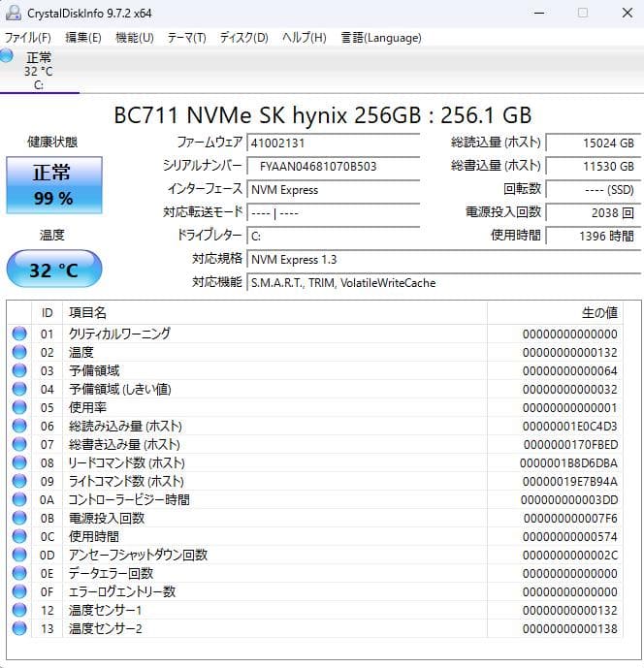Click status orb for エラーログエントリー数 row

coord(19,591)
